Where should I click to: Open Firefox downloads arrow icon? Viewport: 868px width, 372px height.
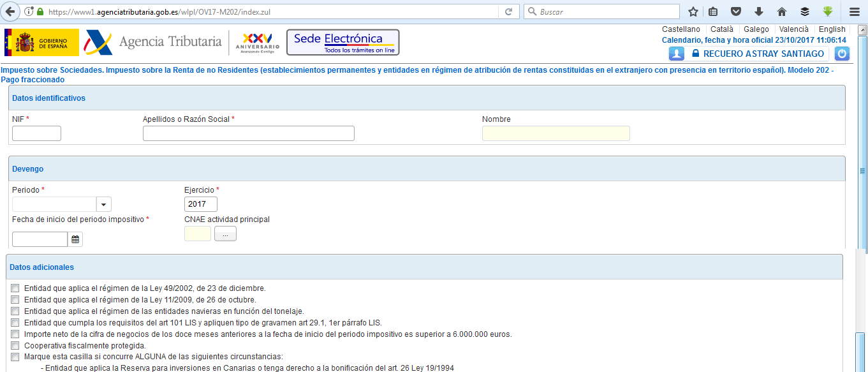(x=759, y=11)
